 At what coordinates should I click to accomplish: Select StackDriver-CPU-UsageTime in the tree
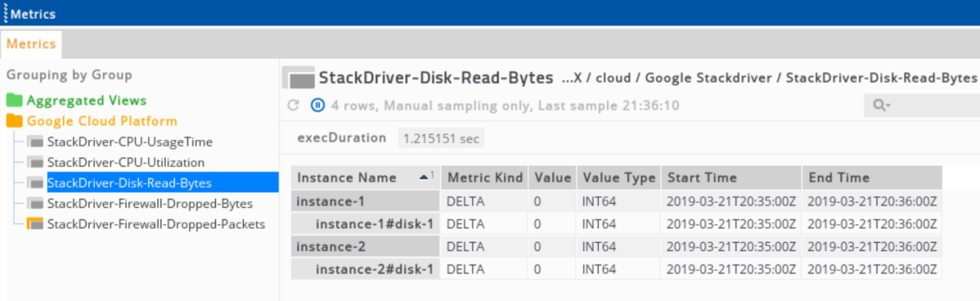point(130,142)
